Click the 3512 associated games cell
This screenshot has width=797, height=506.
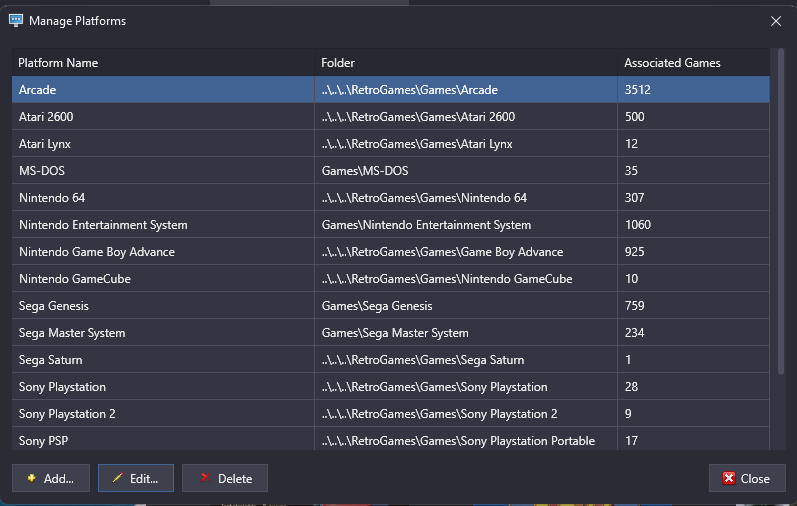(x=693, y=90)
